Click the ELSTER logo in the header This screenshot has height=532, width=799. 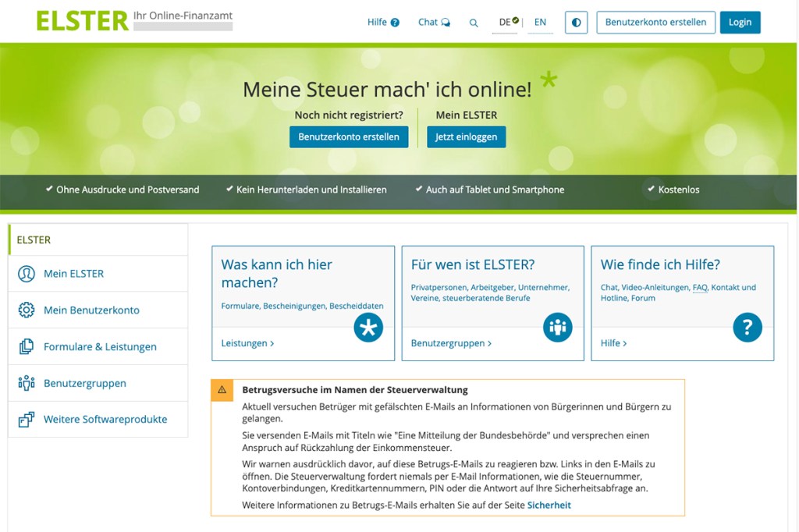tap(82, 21)
